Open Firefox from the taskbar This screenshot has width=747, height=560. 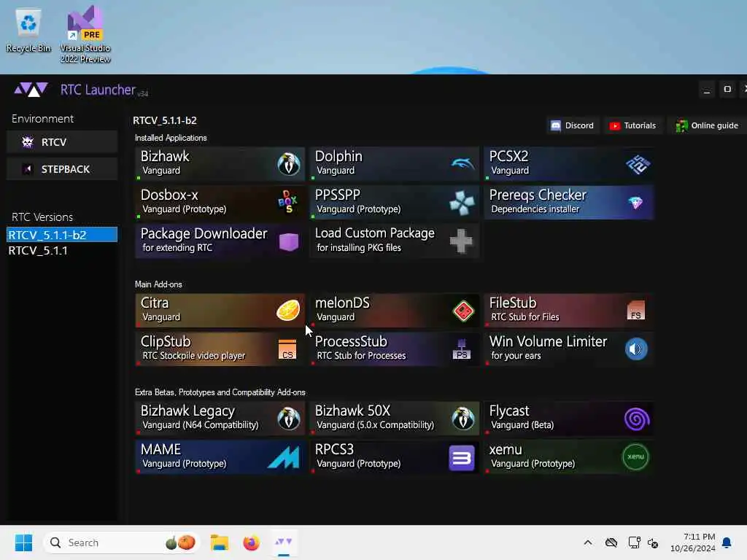tap(251, 542)
